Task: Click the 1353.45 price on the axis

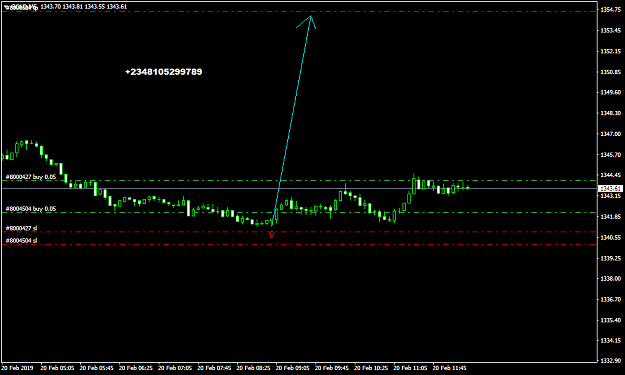Action: (611, 30)
